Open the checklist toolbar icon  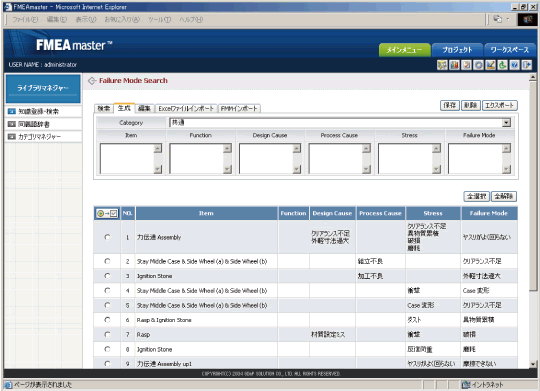tap(466, 65)
